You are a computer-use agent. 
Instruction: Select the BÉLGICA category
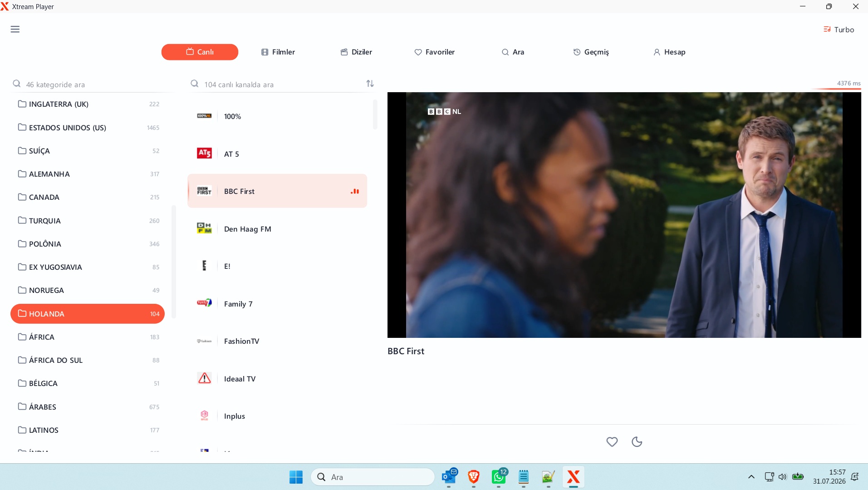click(88, 383)
